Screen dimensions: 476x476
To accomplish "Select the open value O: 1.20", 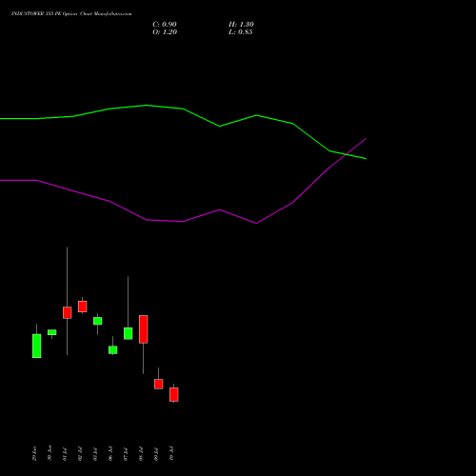I will pos(165,32).
